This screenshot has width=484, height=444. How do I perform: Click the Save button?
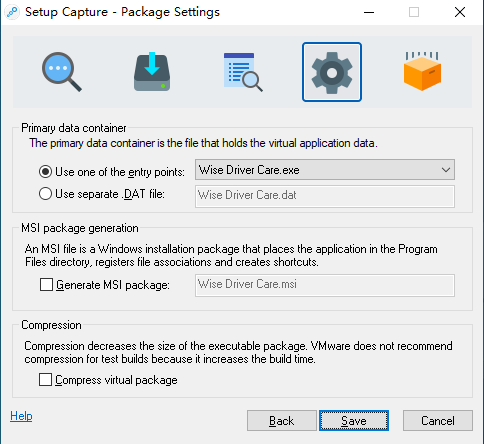coord(354,421)
